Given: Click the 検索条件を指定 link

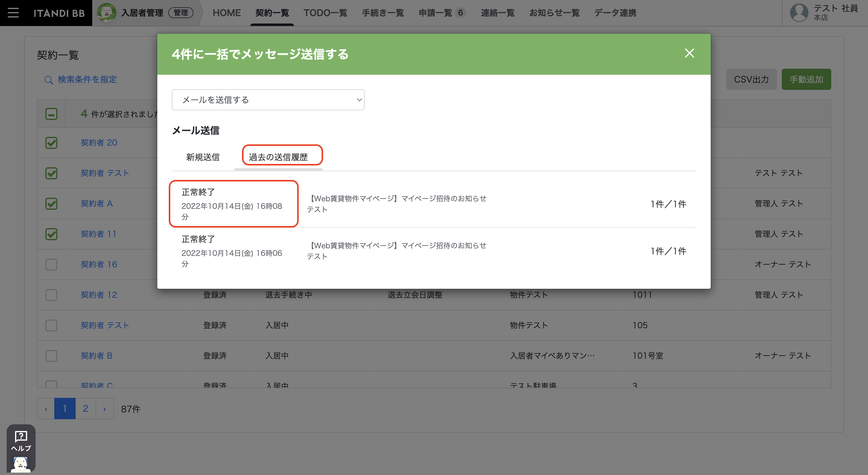Looking at the screenshot, I should coord(87,80).
